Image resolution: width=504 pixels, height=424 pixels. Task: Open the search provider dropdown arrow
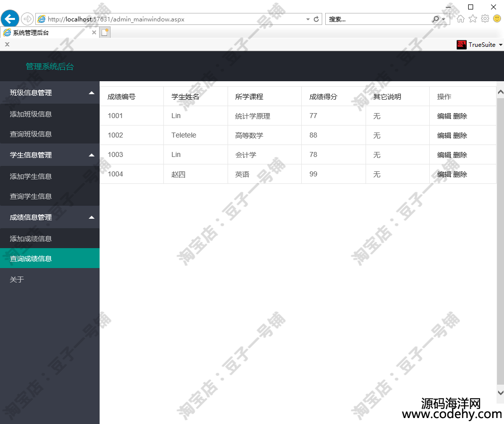coord(444,19)
